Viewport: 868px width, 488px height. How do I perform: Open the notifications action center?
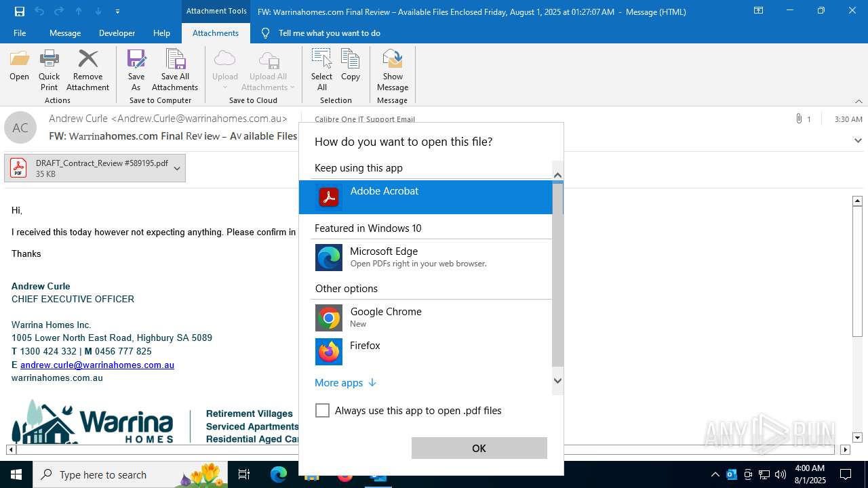click(x=846, y=474)
